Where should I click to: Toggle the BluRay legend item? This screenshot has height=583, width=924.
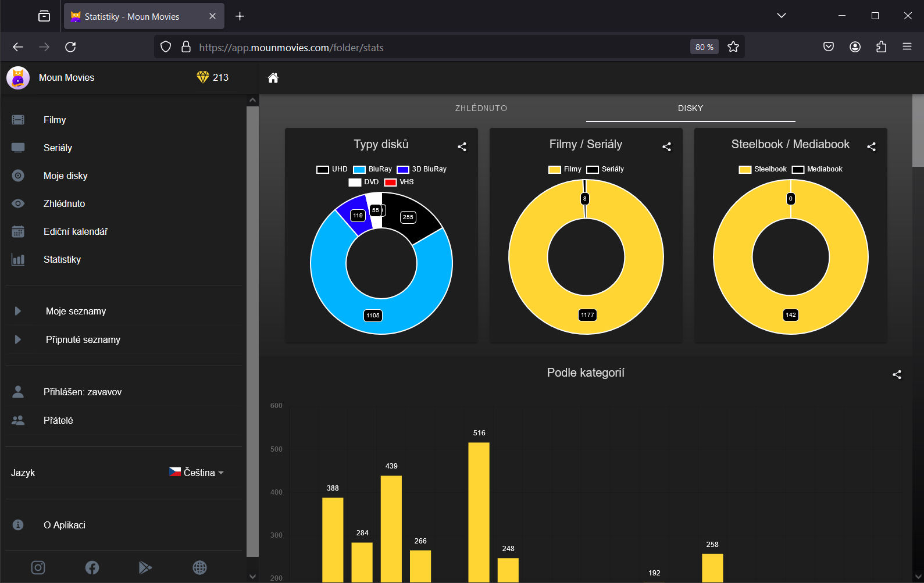(373, 169)
